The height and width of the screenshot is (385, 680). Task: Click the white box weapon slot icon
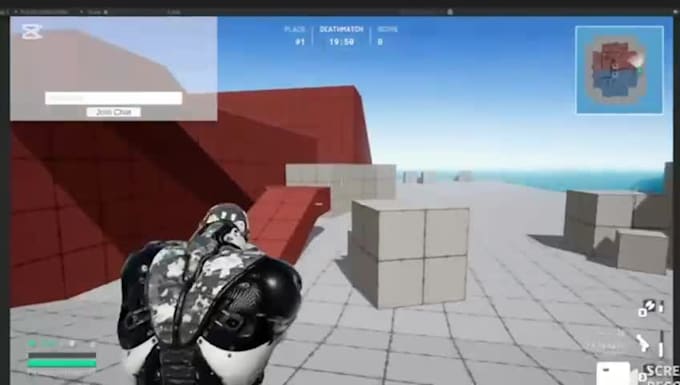click(613, 374)
